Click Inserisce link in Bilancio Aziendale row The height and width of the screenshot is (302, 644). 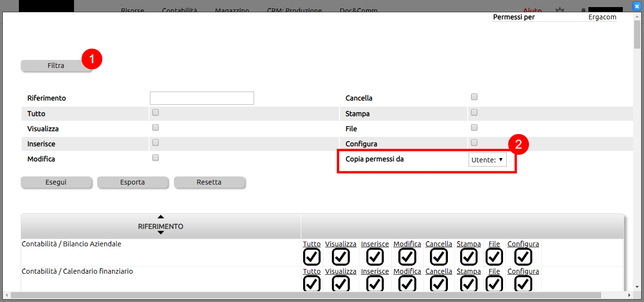(375, 244)
